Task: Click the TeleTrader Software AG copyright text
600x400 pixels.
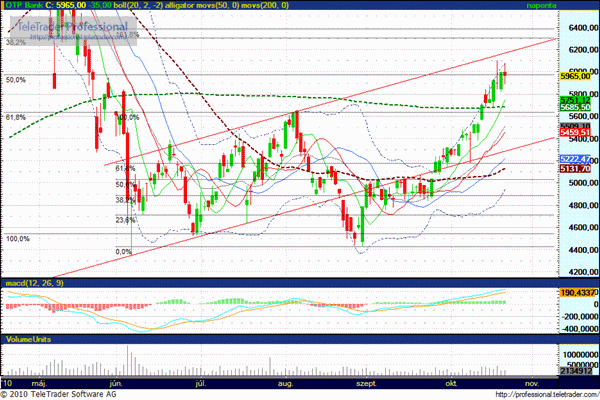Action: pos(75,393)
